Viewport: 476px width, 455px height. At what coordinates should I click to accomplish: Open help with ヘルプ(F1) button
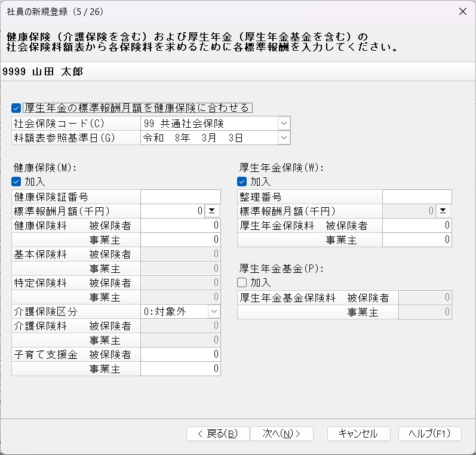[429, 434]
